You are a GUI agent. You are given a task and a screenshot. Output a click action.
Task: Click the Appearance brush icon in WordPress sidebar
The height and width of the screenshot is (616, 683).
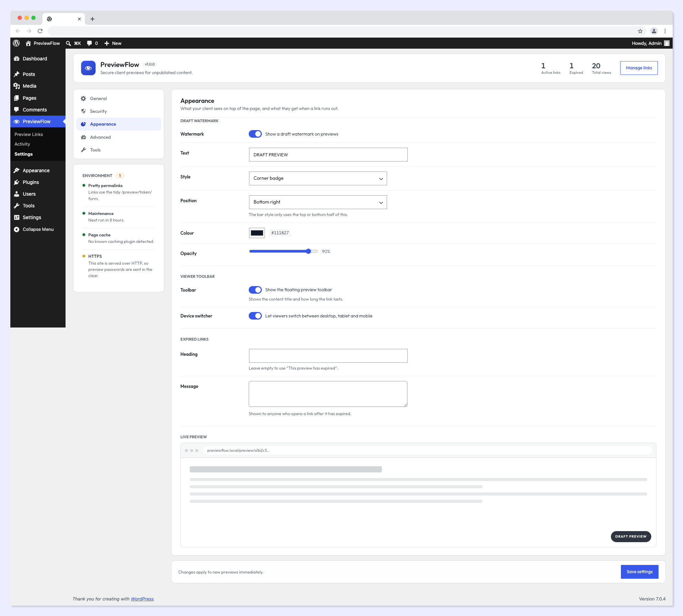(x=17, y=170)
